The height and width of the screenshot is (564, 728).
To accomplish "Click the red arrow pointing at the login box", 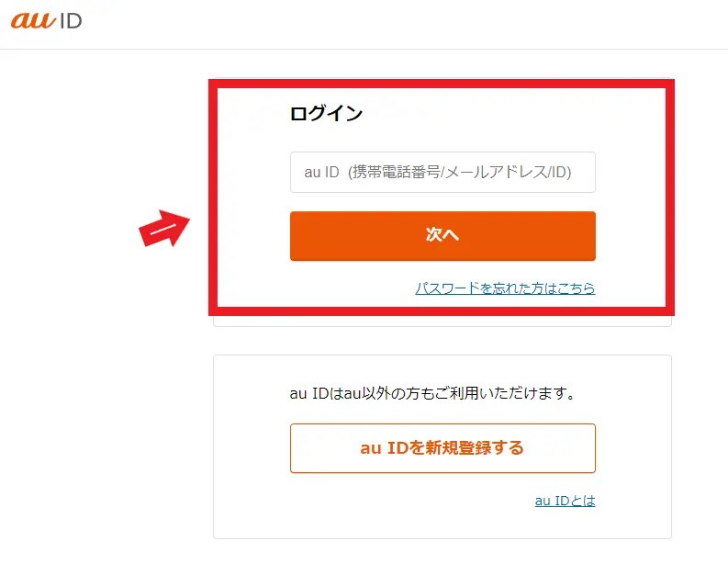I will click(x=163, y=230).
